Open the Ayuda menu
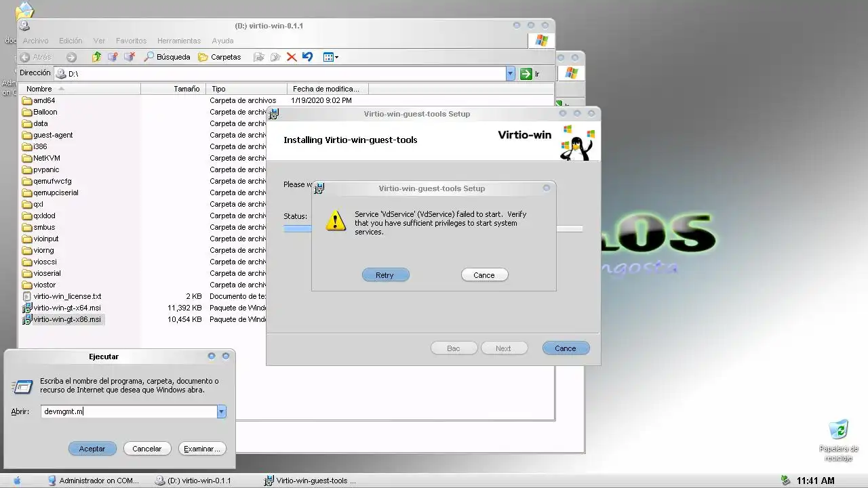This screenshot has width=868, height=488. tap(222, 41)
